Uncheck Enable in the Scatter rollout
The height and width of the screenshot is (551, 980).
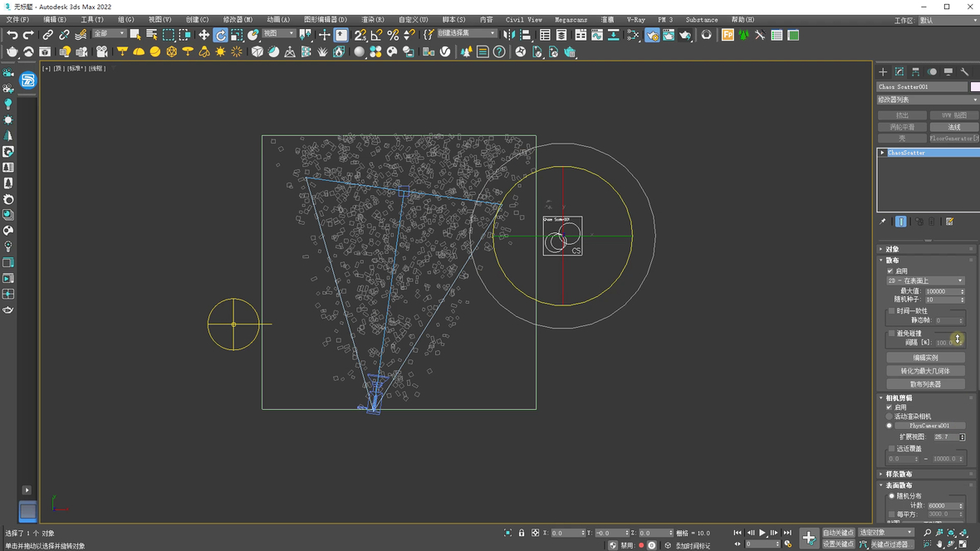(890, 271)
